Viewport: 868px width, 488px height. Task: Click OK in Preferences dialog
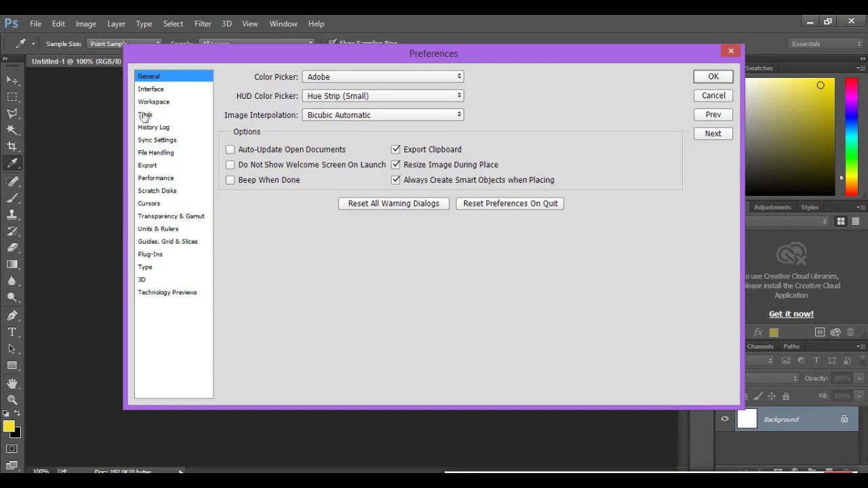coord(713,77)
